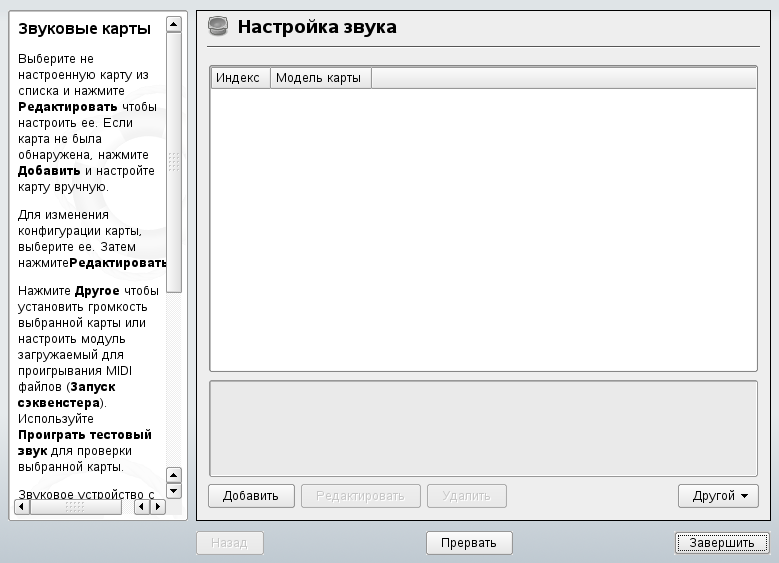Sort by the Индекс column header
Screen dimensions: 779x563
point(240,78)
